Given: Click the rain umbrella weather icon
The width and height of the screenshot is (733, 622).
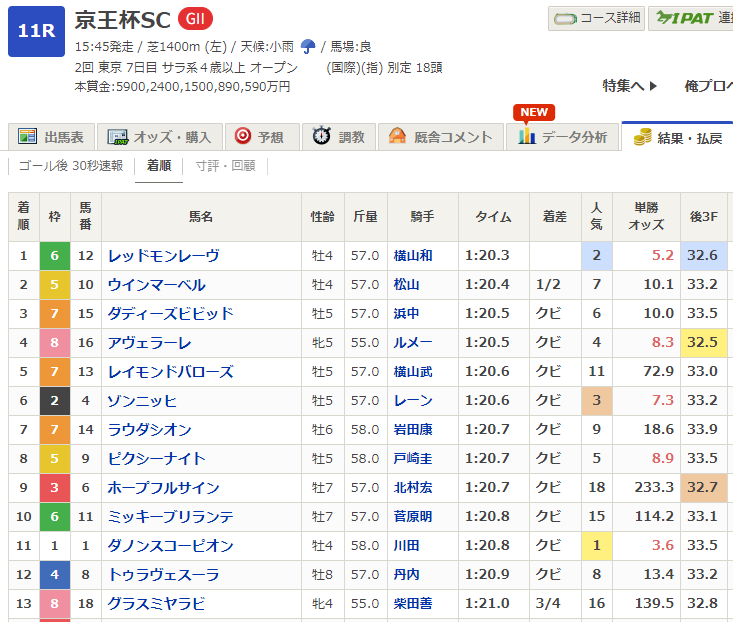Looking at the screenshot, I should click(308, 47).
